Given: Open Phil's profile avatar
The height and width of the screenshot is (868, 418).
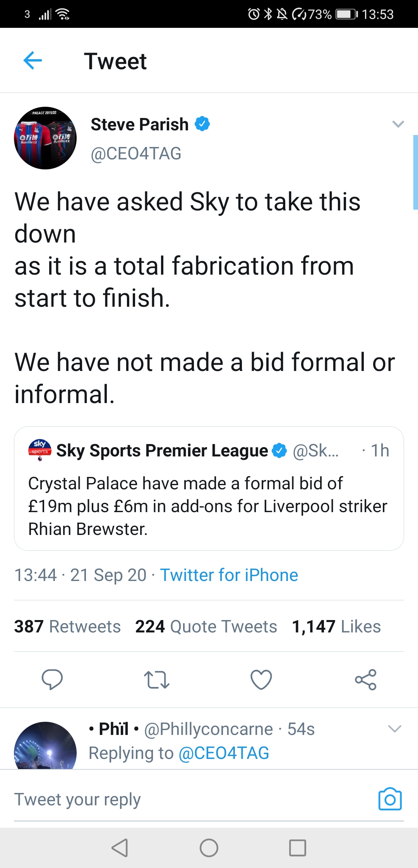Looking at the screenshot, I should pyautogui.click(x=45, y=747).
